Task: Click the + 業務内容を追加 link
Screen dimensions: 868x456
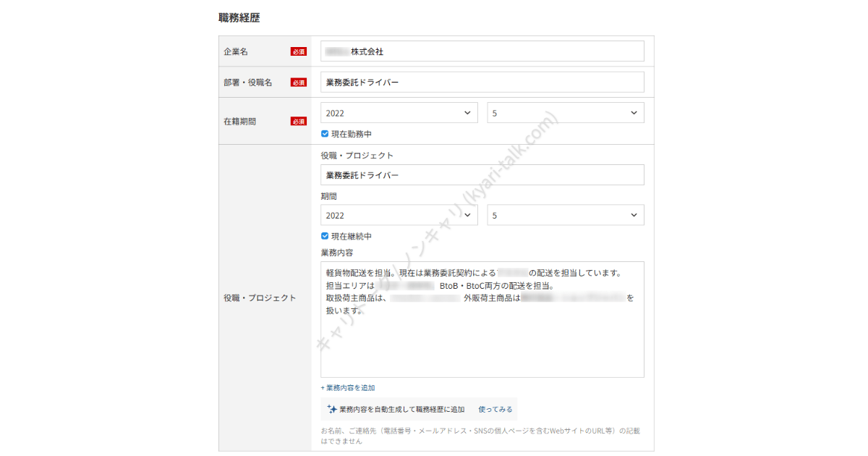Action: tap(348, 388)
